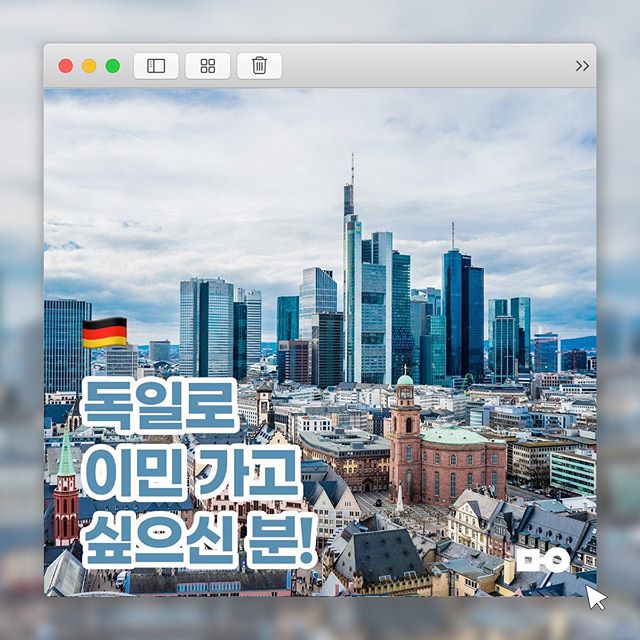The height and width of the screenshot is (640, 640).
Task: Click the text '이민 가고'
Action: (x=191, y=472)
